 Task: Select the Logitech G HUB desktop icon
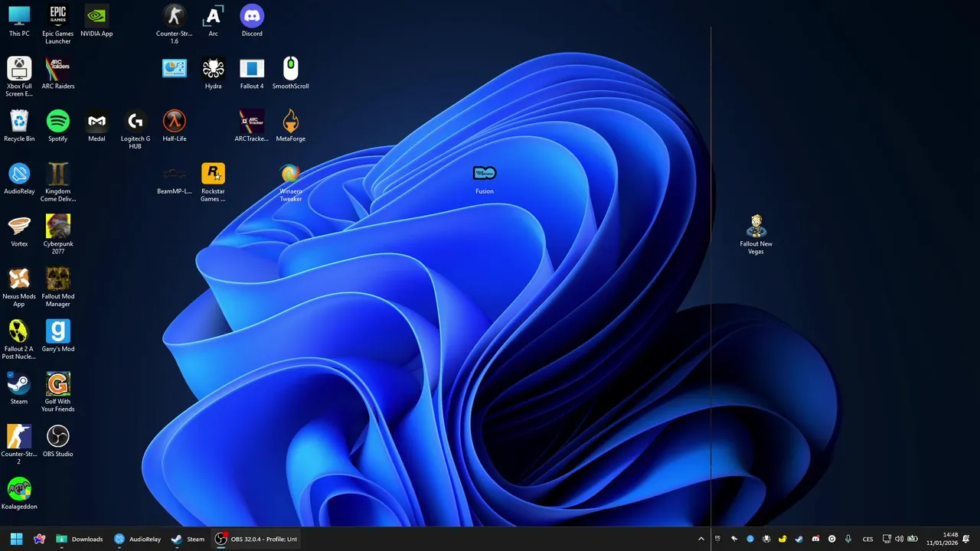click(136, 129)
